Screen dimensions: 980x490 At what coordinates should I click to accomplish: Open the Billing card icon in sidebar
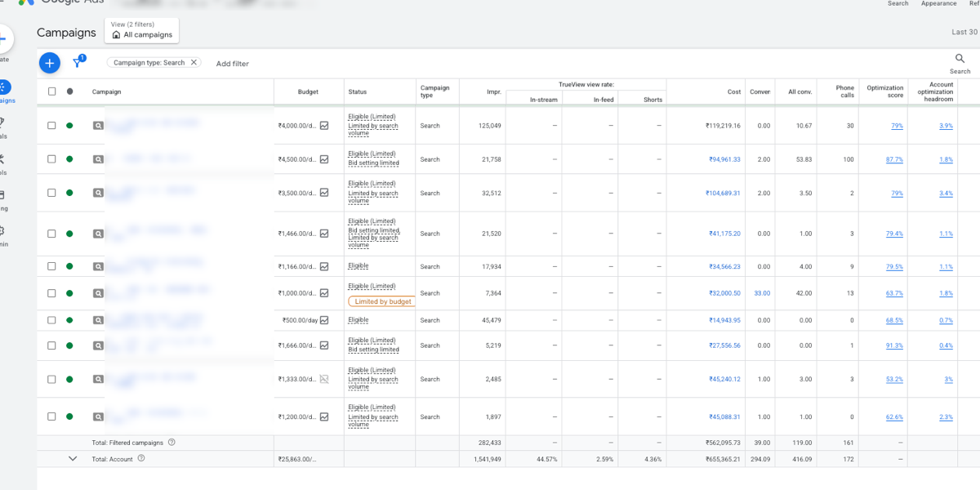2,195
